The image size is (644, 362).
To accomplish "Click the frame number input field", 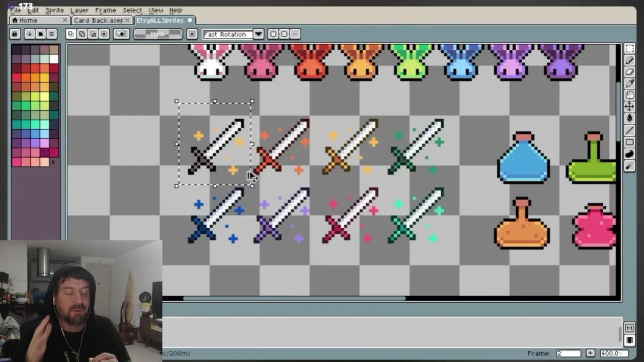I will pyautogui.click(x=569, y=353).
